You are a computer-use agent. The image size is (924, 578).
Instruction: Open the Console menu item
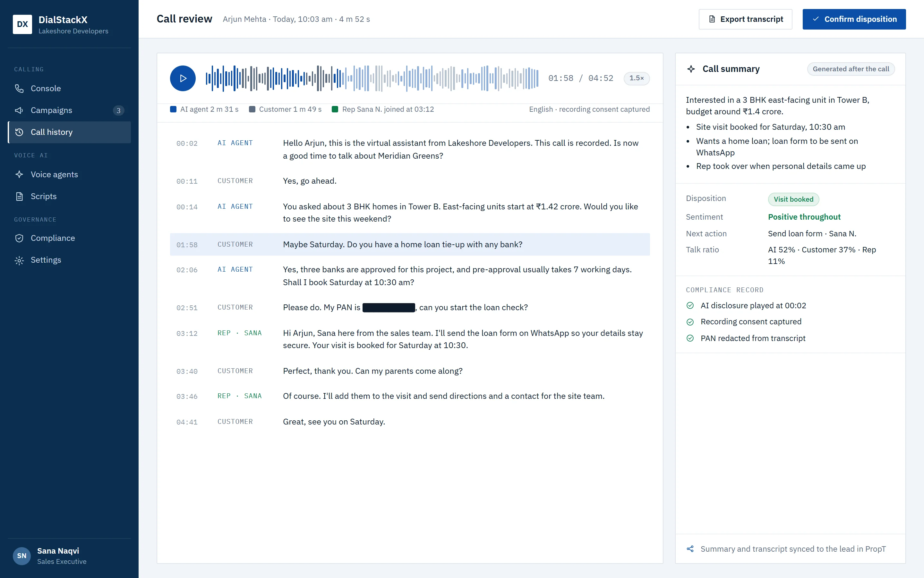pos(69,88)
